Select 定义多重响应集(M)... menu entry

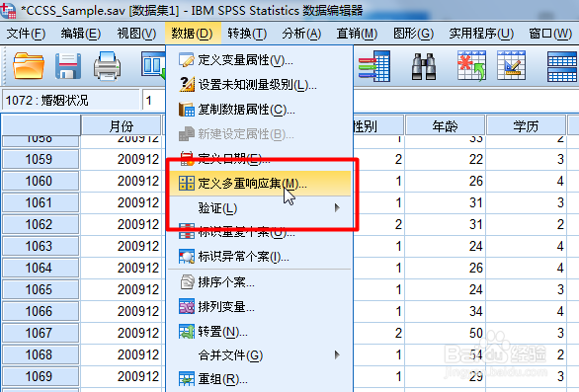(x=260, y=183)
